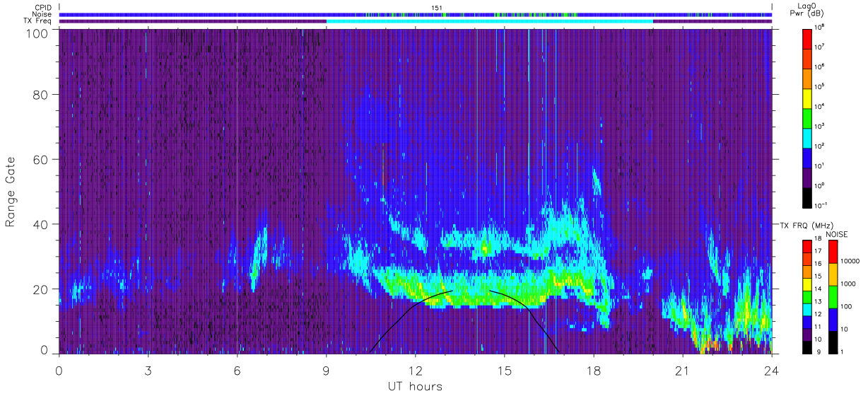Click the 6 tick on UT hours axis
The image size is (868, 401).
click(x=237, y=370)
